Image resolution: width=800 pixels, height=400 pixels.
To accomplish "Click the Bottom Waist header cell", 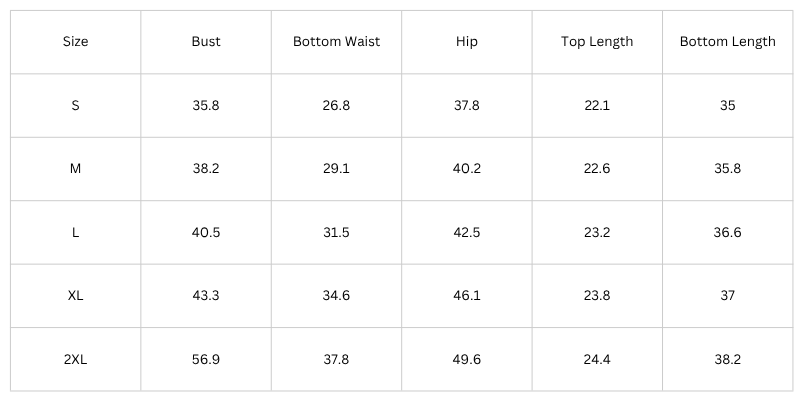I will coord(336,42).
